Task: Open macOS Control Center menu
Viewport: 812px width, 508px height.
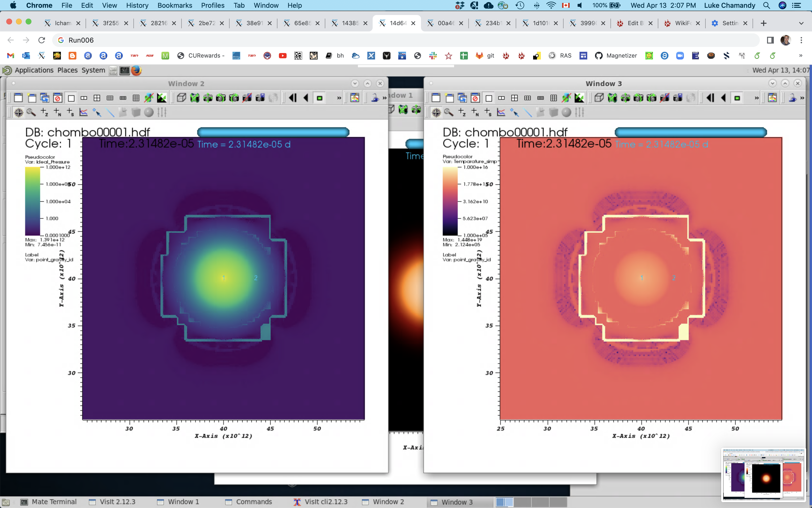Action: (797, 5)
